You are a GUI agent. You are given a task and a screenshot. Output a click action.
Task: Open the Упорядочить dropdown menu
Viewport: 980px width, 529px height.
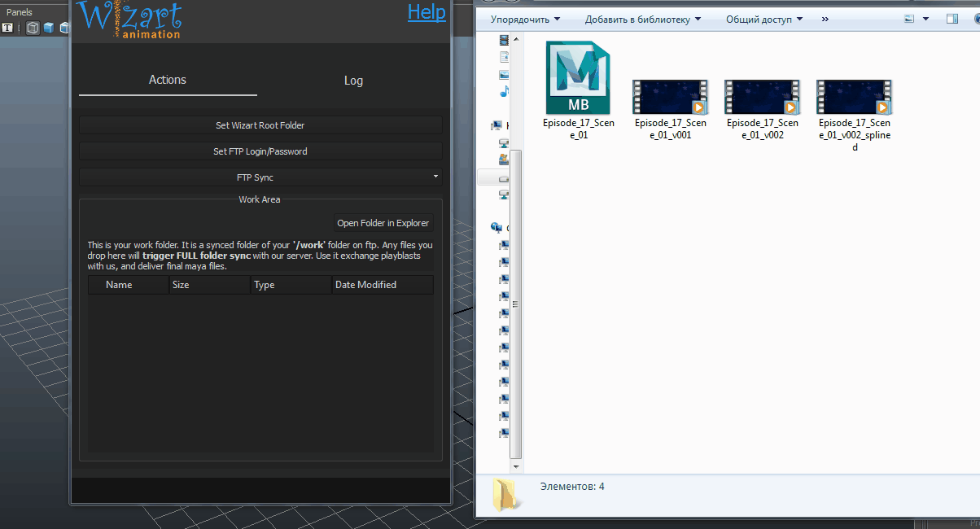click(x=525, y=19)
